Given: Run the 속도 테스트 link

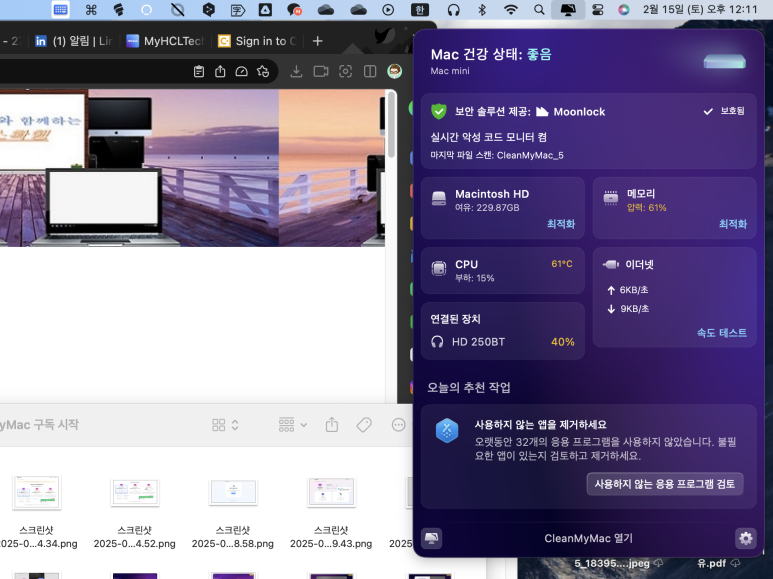Looking at the screenshot, I should pyautogui.click(x=722, y=332).
